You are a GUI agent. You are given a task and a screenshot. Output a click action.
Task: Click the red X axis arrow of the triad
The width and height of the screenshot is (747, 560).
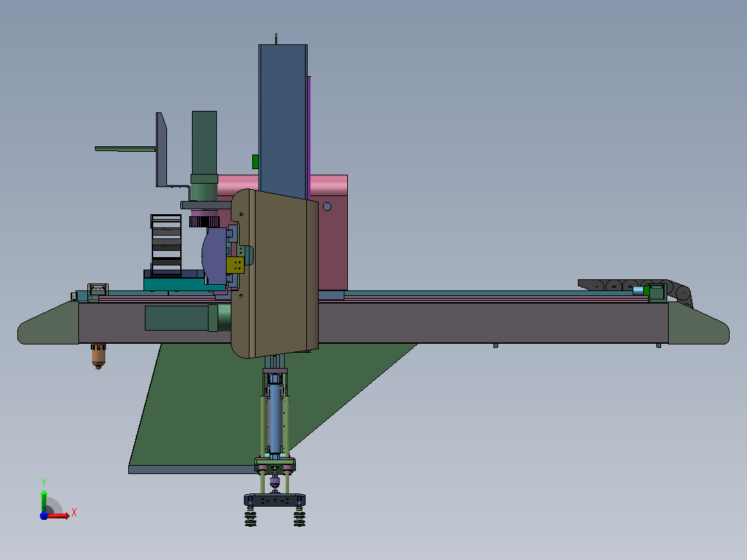(59, 516)
